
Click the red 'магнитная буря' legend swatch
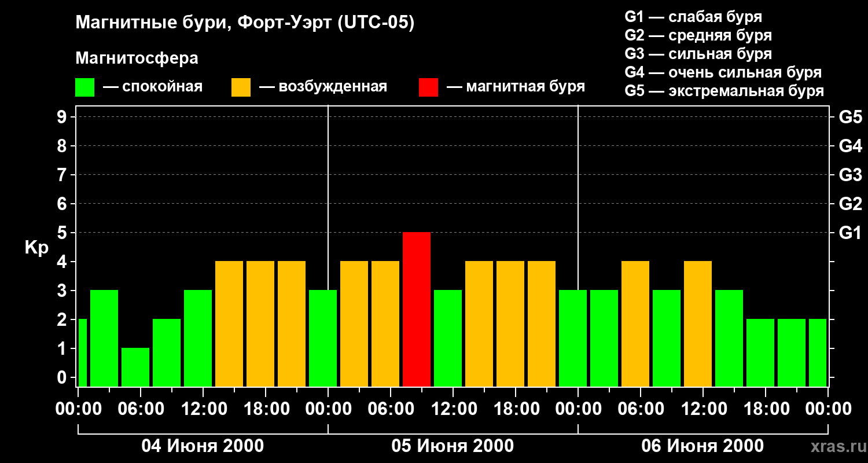click(428, 87)
